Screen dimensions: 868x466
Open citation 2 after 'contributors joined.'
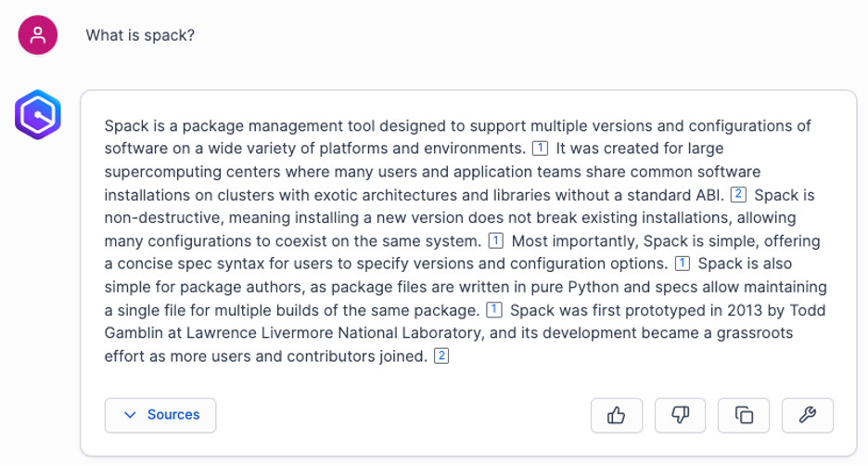coord(441,356)
